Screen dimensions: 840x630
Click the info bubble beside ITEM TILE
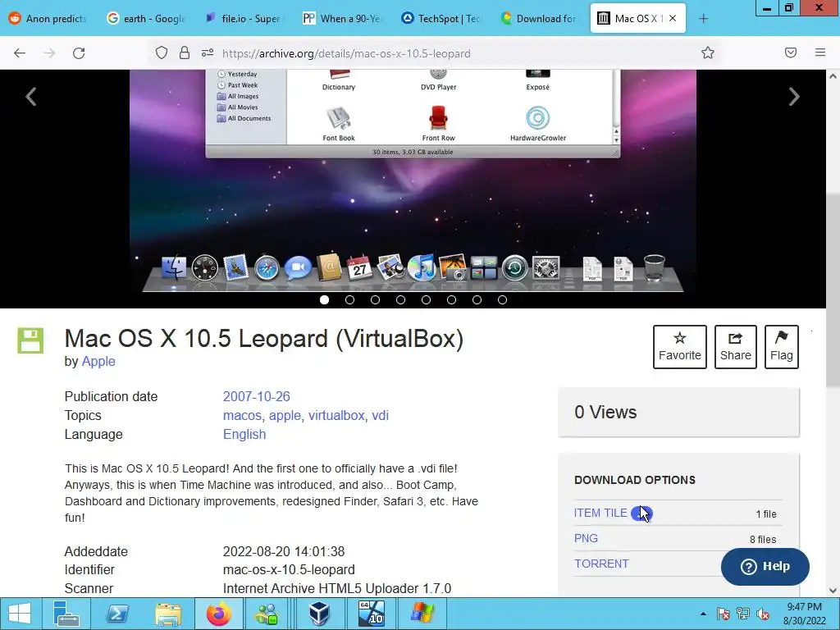(641, 514)
